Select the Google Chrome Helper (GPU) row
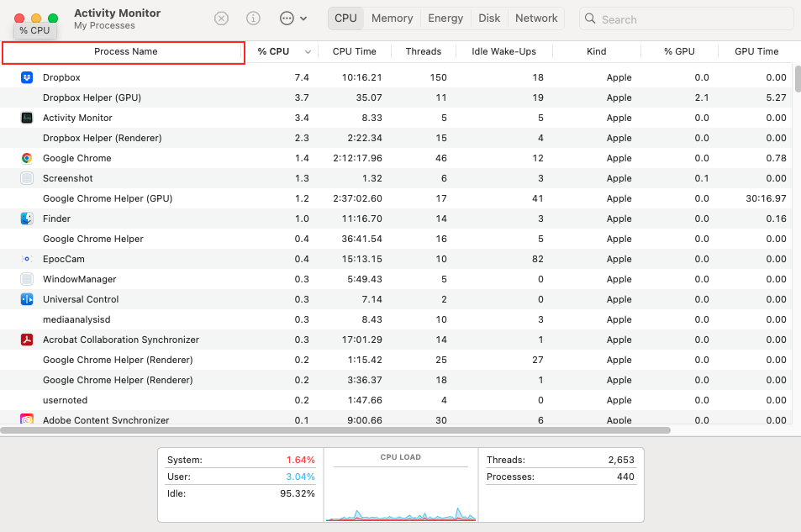801x532 pixels. click(x=397, y=198)
